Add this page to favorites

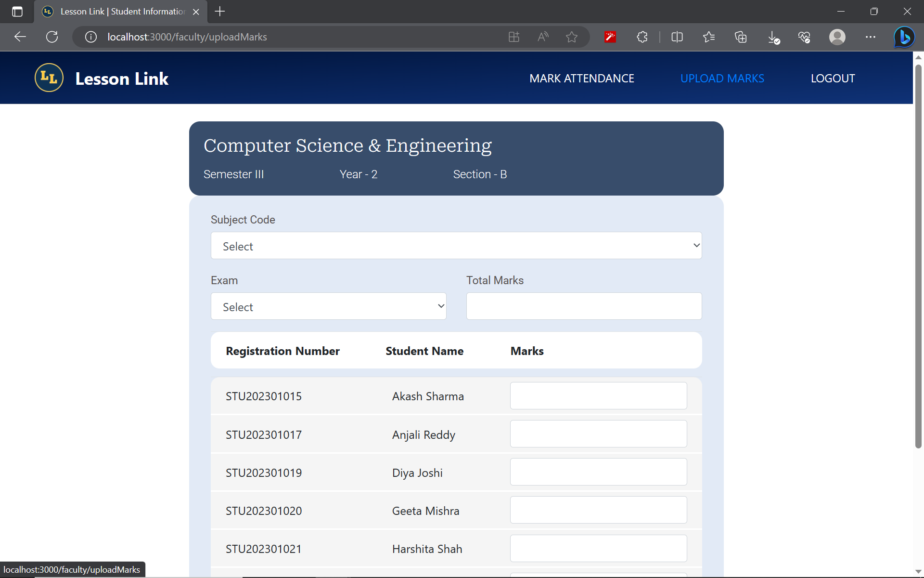pyautogui.click(x=572, y=37)
